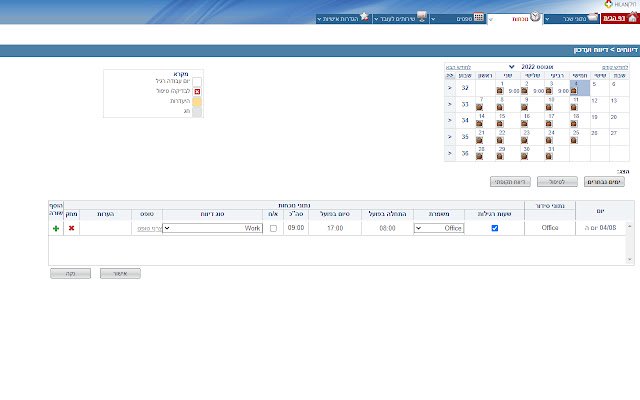Check the א/ח checkbox in the table row

tap(273, 229)
